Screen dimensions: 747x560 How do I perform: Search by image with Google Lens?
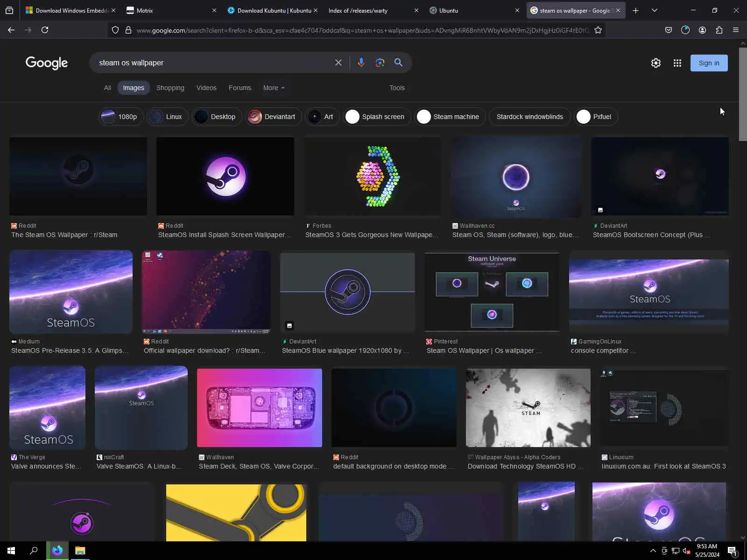(x=380, y=63)
